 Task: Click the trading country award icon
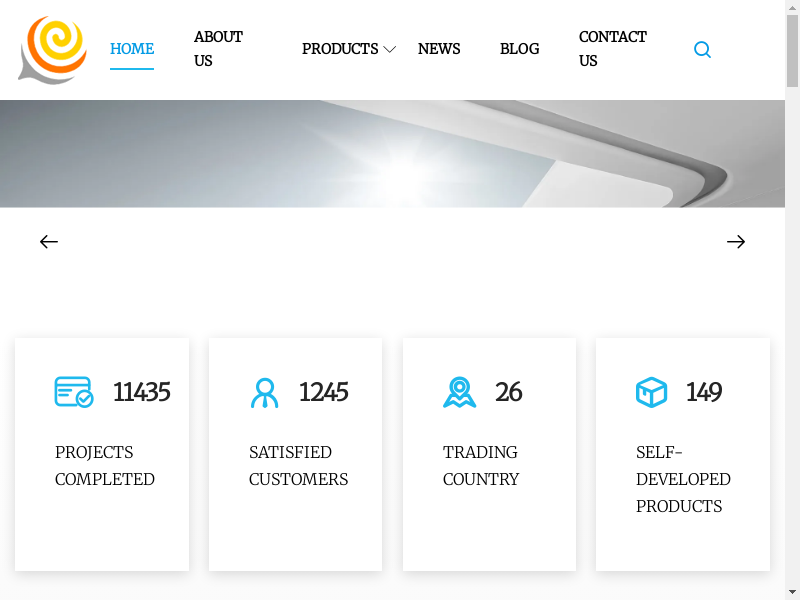coord(459,392)
